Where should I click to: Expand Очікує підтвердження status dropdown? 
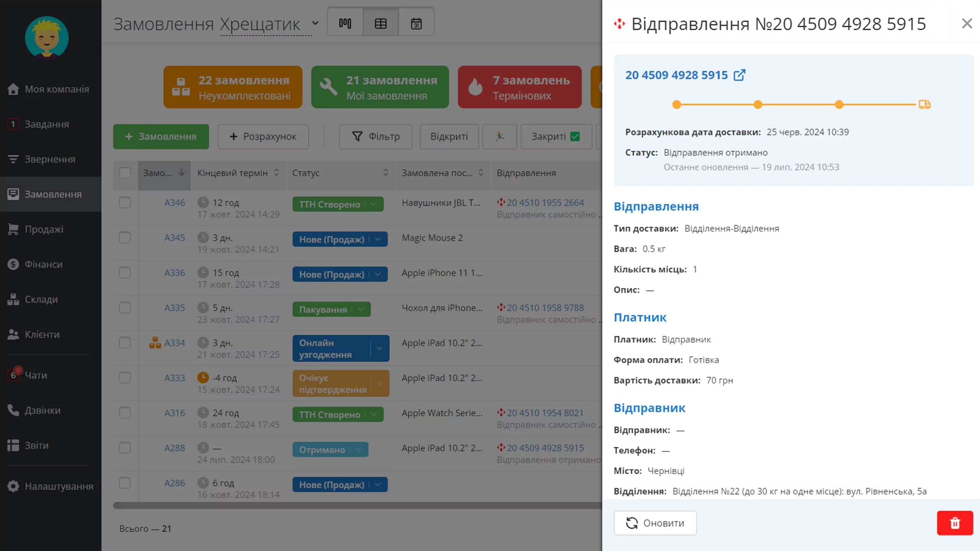(x=379, y=383)
